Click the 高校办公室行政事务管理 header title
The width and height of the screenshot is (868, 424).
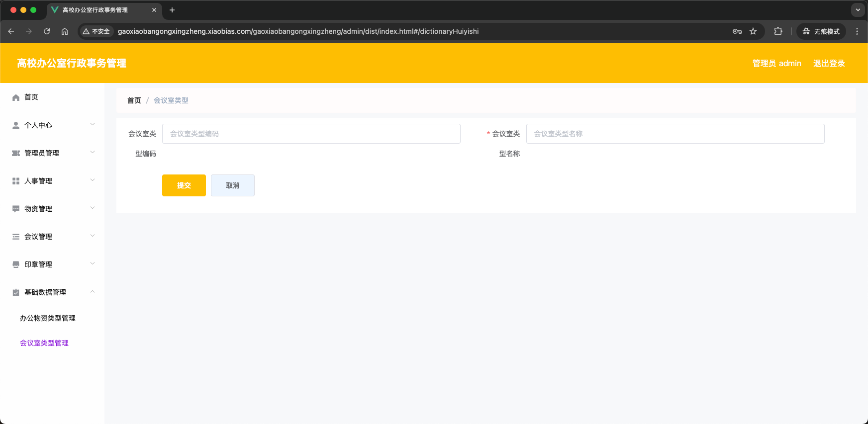[72, 63]
